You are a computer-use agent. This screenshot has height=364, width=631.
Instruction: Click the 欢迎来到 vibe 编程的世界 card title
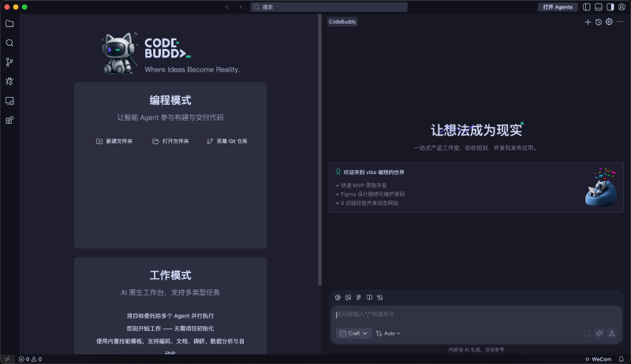(x=373, y=173)
